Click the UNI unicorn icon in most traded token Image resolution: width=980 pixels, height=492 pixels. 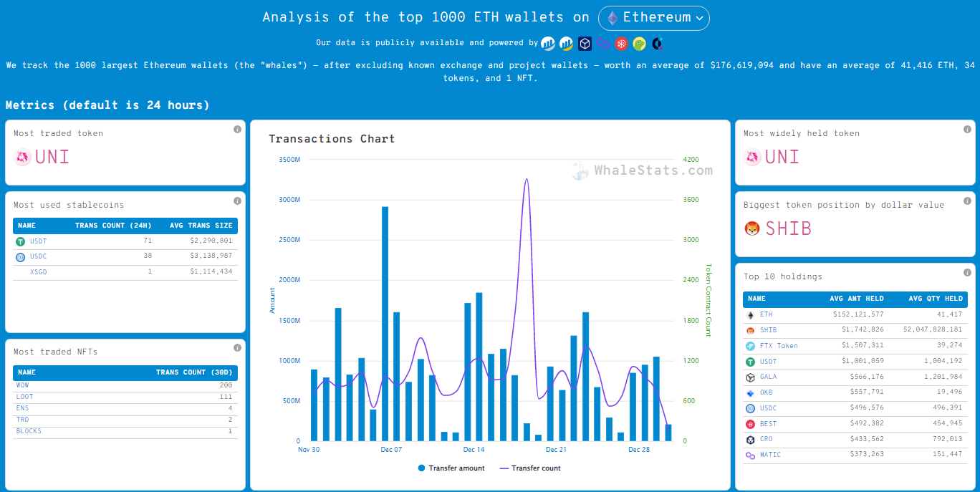[x=22, y=157]
